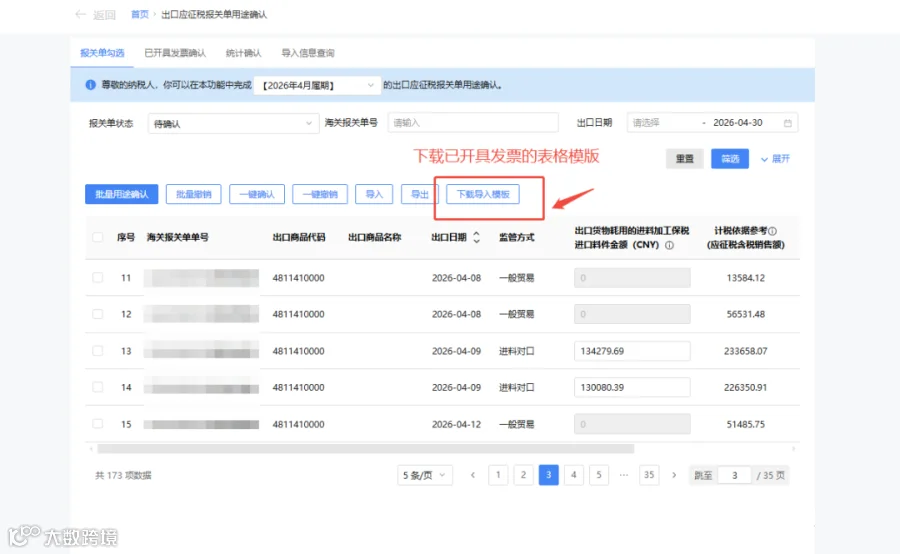Viewport: 900px width, 554px height.
Task: Click the 海关报关单号 input field
Action: tap(473, 123)
